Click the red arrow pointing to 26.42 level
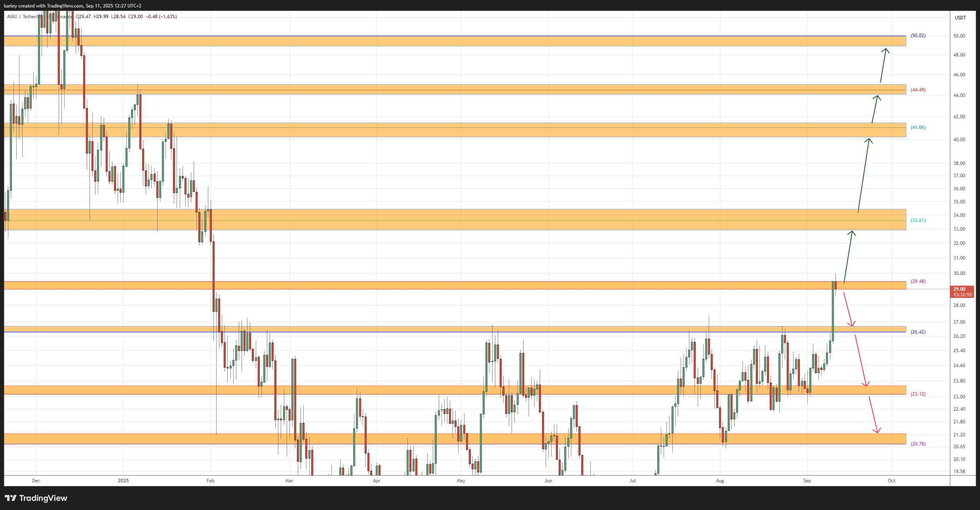Screen dimensions: 980x510 click(x=848, y=309)
